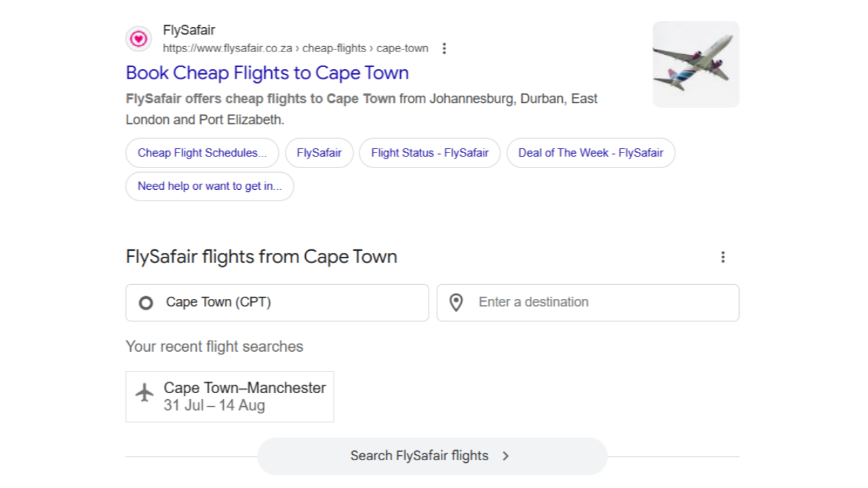The image size is (868, 488).
Task: Click the origin circle icon in Cape Town field
Action: coord(146,303)
